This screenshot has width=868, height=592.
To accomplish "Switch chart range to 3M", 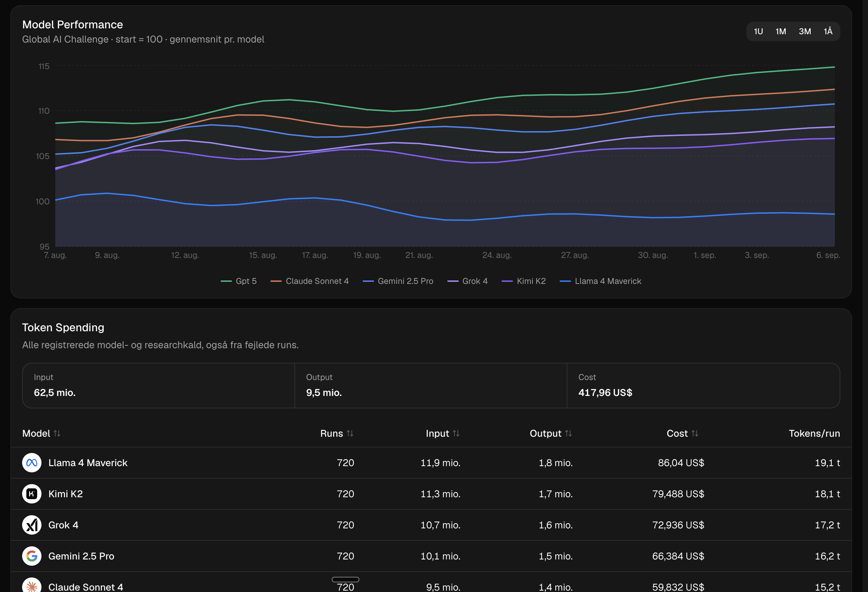I will coord(804,31).
